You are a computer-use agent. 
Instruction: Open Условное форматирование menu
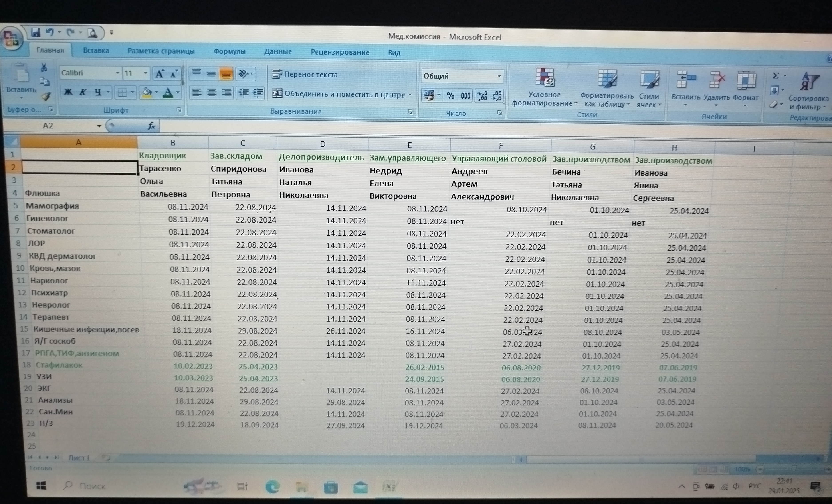tap(544, 88)
